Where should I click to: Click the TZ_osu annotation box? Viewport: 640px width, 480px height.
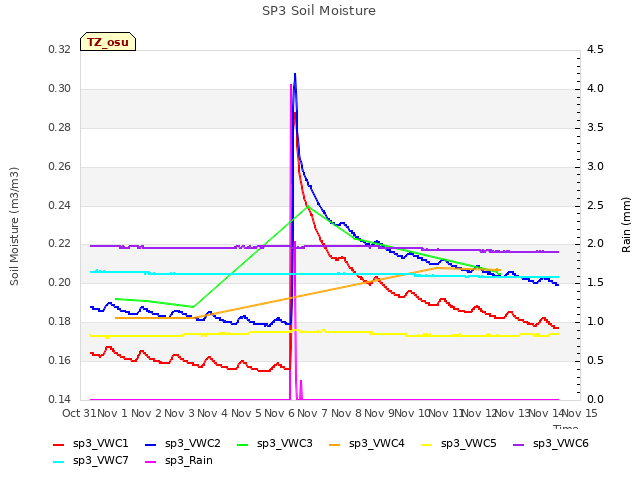click(108, 42)
